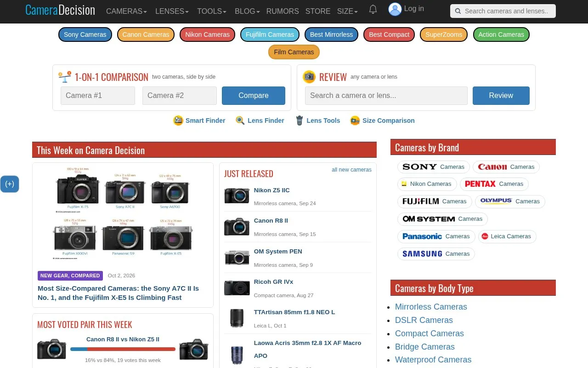This screenshot has width=588, height=368.
Task: Select the Panasonic brand logo
Action: tap(422, 236)
